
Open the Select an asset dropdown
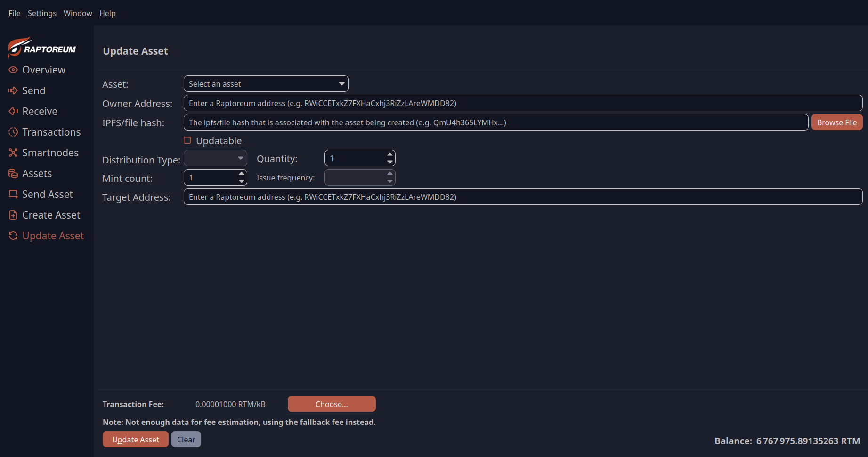tap(266, 84)
